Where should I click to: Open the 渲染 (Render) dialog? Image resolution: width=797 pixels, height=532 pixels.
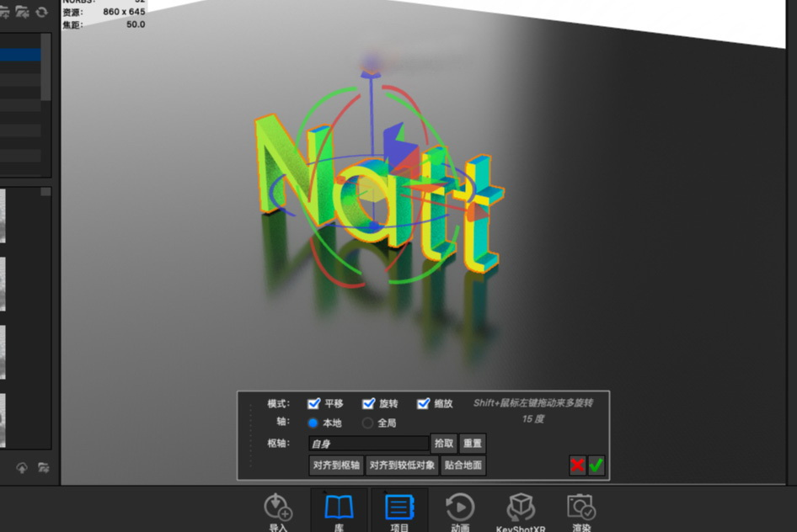(x=581, y=508)
